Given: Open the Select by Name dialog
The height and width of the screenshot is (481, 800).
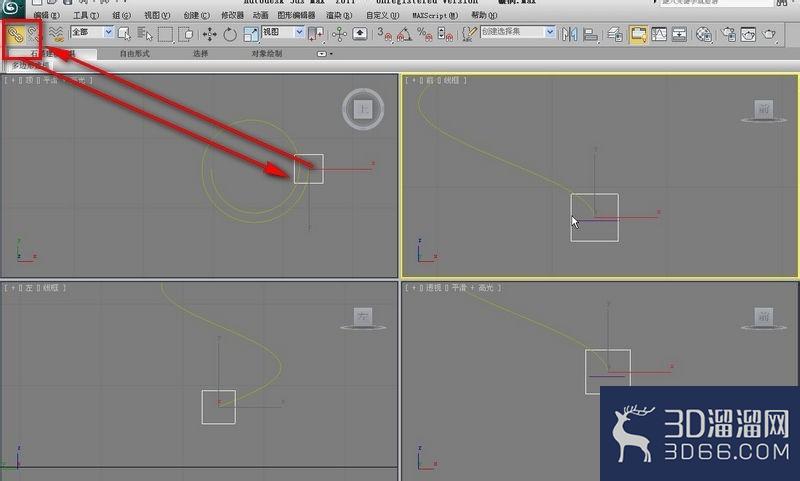Looking at the screenshot, I should point(145,35).
